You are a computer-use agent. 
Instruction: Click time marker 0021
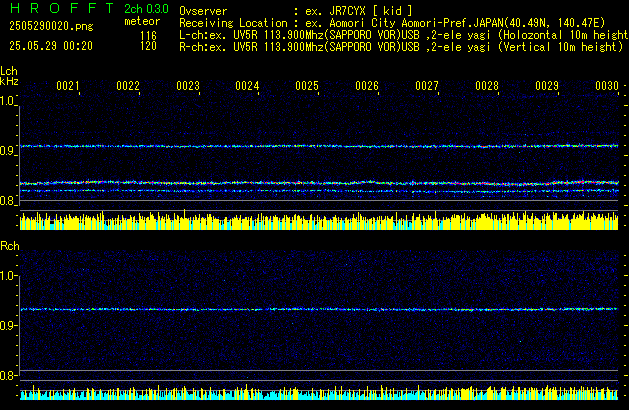(68, 86)
